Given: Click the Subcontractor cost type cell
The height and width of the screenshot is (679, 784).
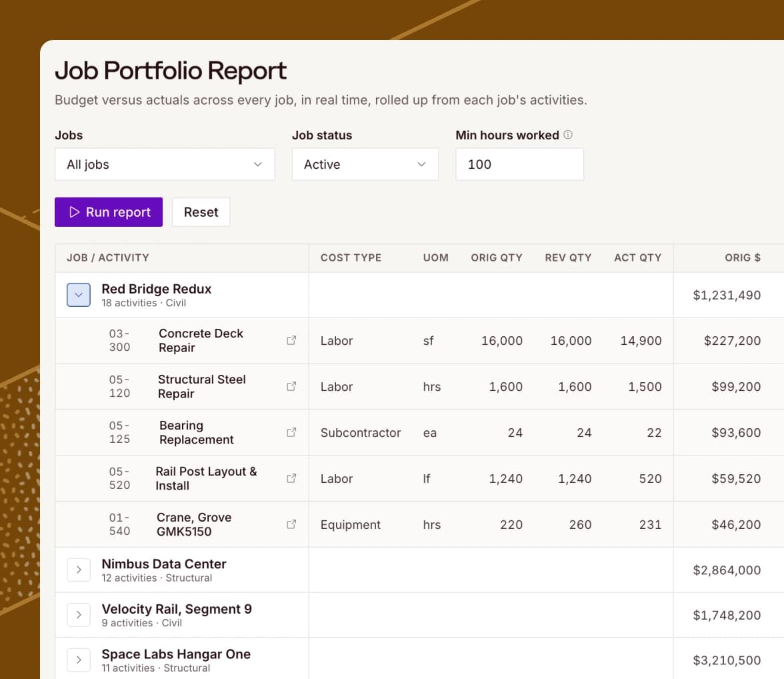Looking at the screenshot, I should point(361,433).
